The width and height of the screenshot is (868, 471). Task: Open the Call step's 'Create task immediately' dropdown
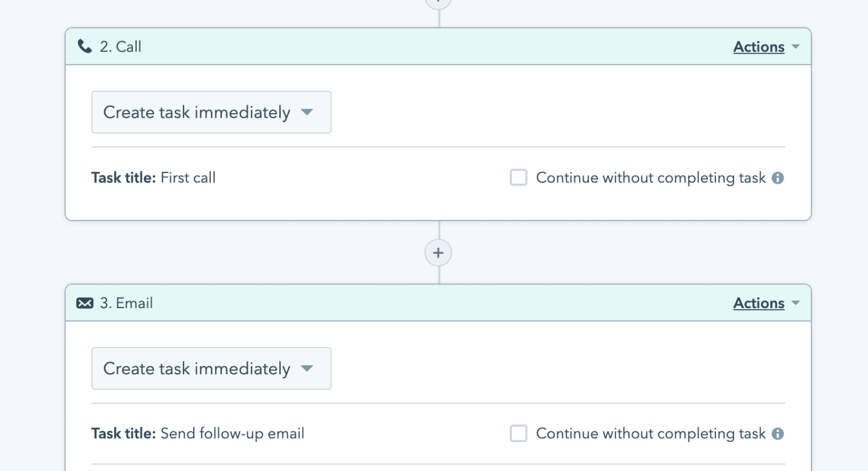pos(211,113)
